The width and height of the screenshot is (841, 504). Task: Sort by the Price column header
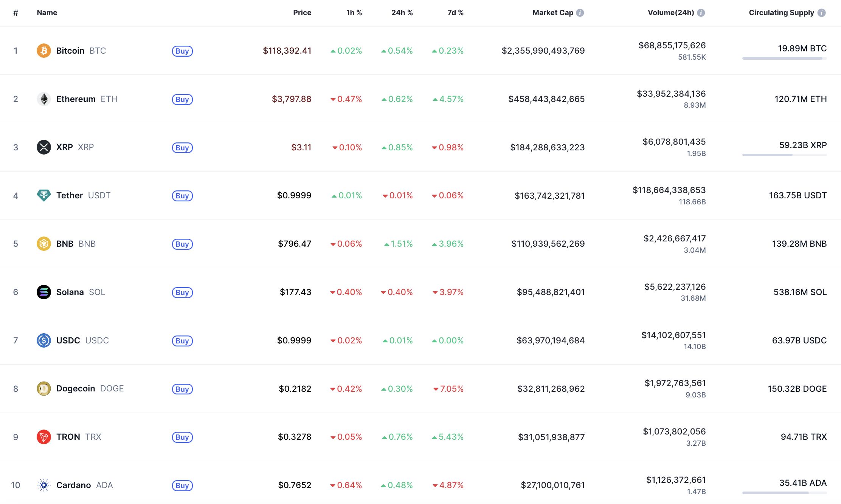coord(302,12)
